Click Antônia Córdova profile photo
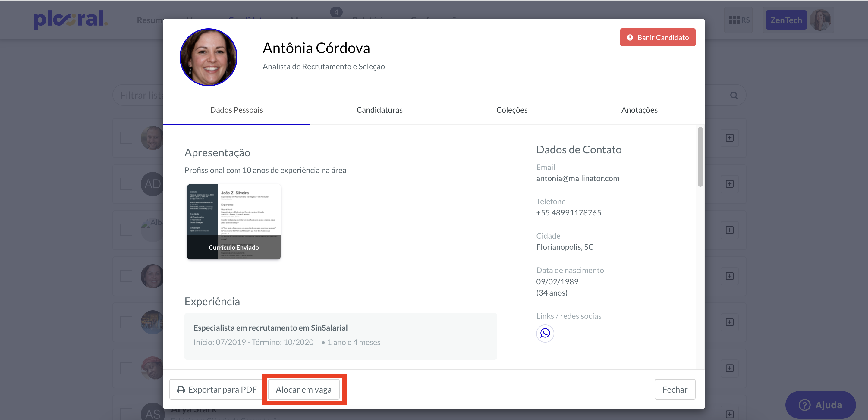This screenshot has height=420, width=868. [x=208, y=57]
